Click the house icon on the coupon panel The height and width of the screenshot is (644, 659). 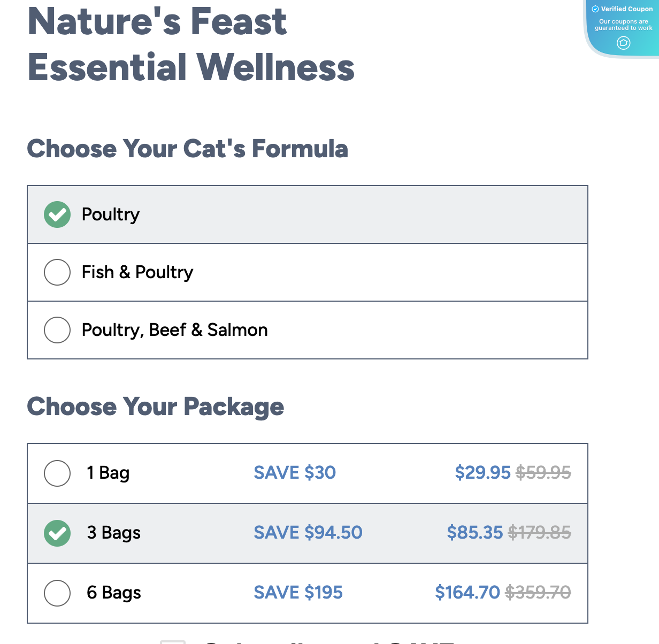[x=623, y=43]
